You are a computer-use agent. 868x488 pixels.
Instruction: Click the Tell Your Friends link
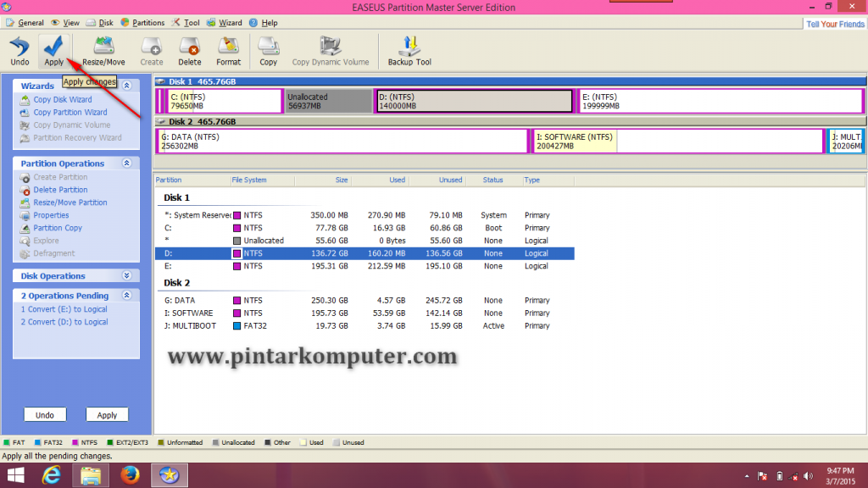click(835, 24)
